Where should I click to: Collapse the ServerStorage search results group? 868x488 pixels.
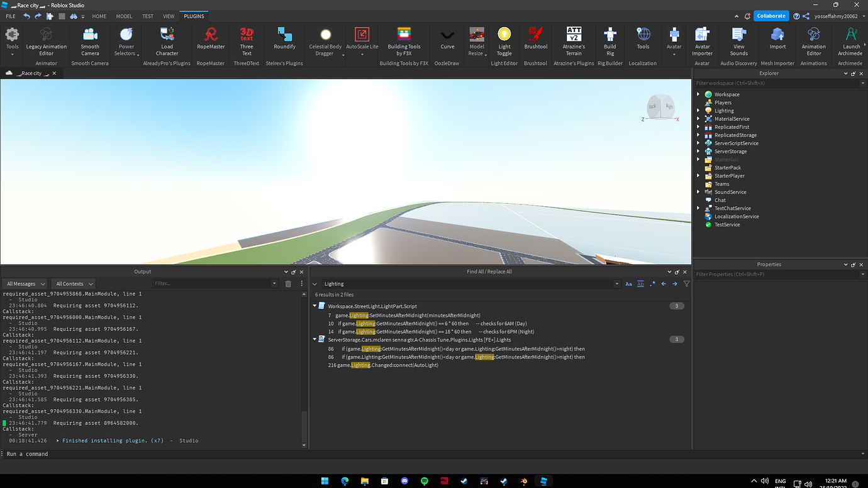314,340
